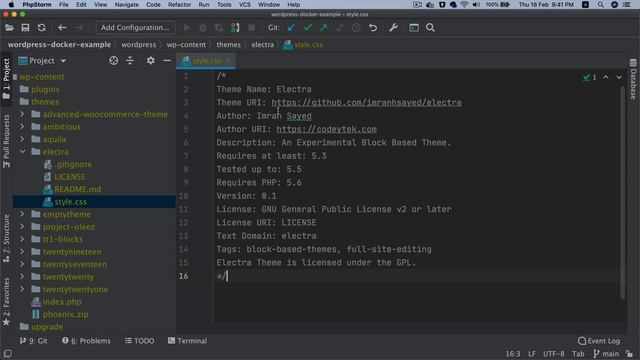
Task: Click LF line separator in status bar
Action: [x=531, y=354]
